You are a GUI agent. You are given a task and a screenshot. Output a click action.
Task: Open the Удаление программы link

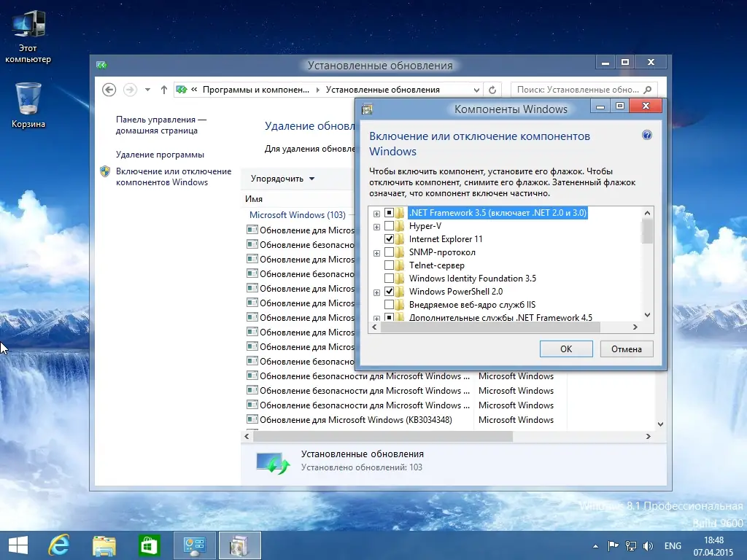click(x=160, y=155)
